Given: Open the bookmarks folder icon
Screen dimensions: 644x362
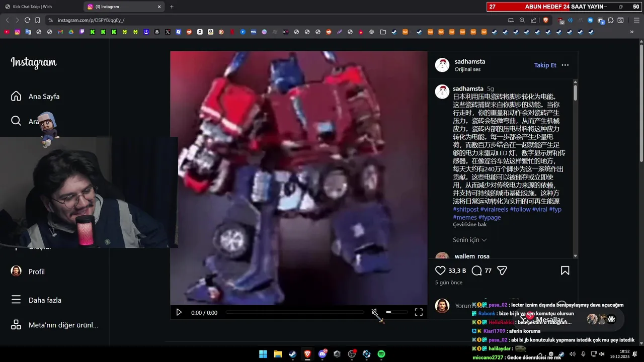Looking at the screenshot, I should pos(383,32).
